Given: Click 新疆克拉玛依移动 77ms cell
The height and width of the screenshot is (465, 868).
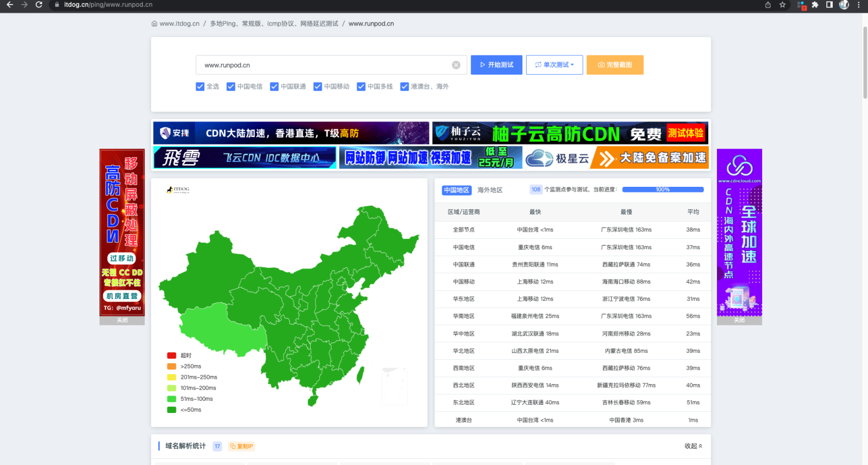Looking at the screenshot, I should (x=626, y=385).
